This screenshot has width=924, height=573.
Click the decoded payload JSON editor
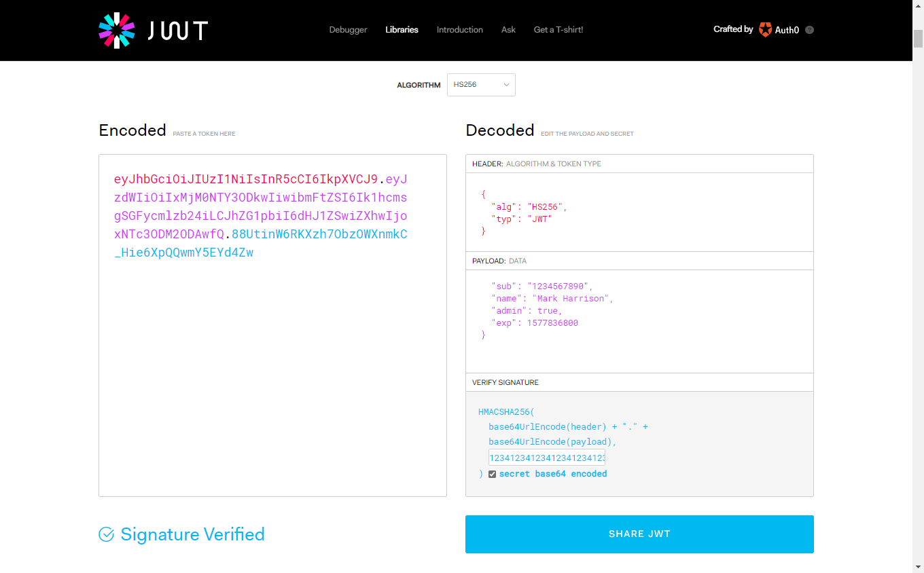pyautogui.click(x=639, y=319)
